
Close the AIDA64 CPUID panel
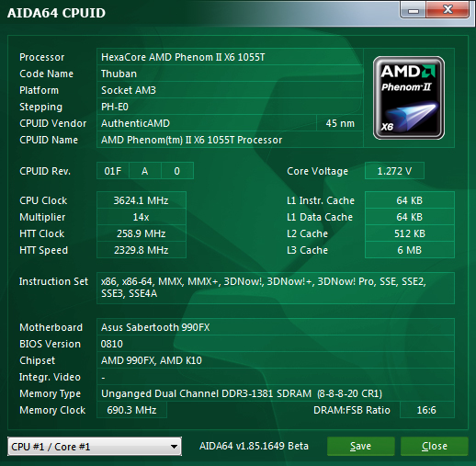[x=434, y=446]
